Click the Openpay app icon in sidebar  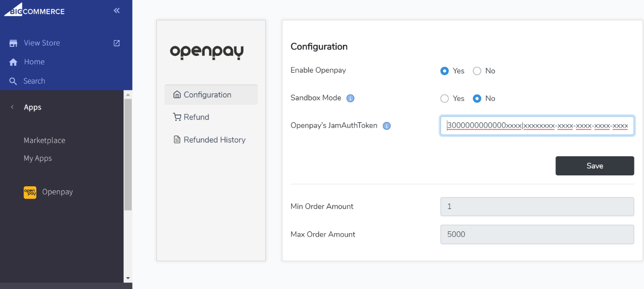pos(30,192)
